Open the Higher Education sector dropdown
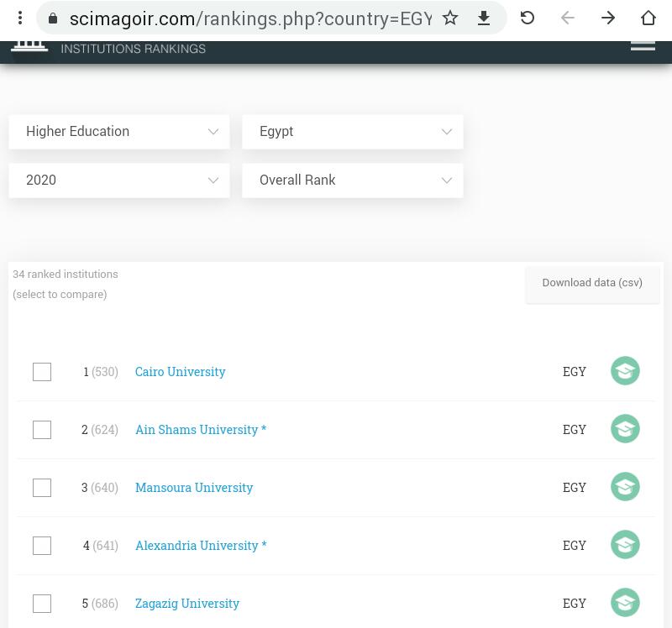 [119, 132]
